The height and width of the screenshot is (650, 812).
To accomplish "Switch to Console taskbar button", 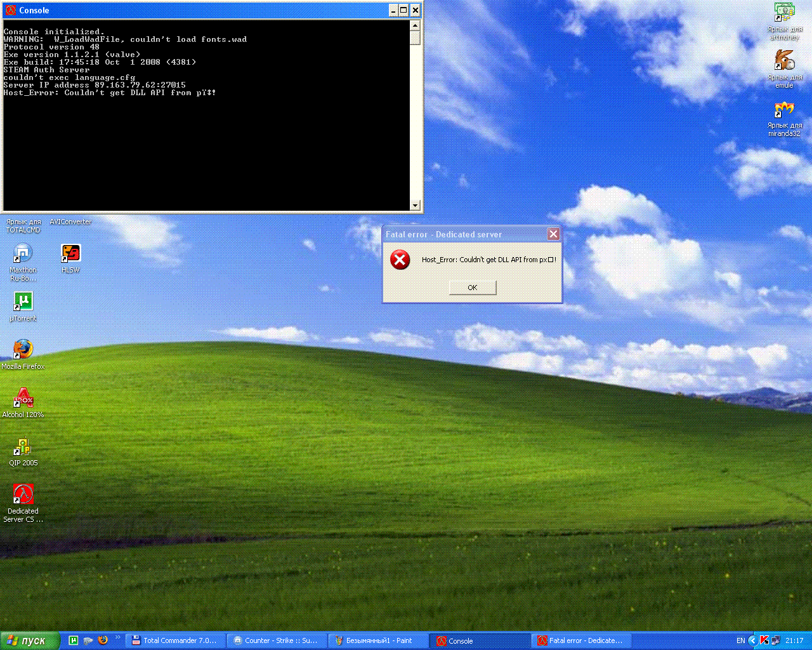I will (480, 640).
